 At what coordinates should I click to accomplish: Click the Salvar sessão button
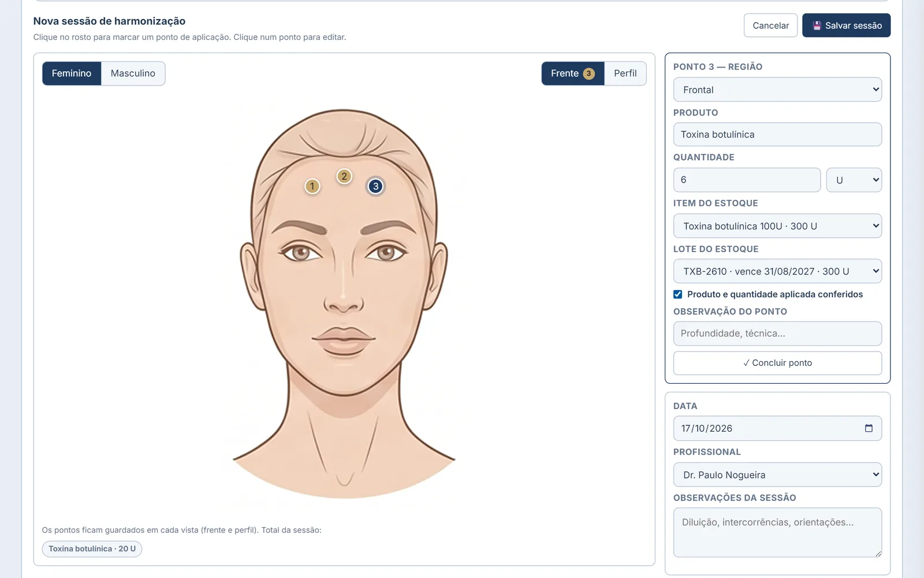coord(846,25)
